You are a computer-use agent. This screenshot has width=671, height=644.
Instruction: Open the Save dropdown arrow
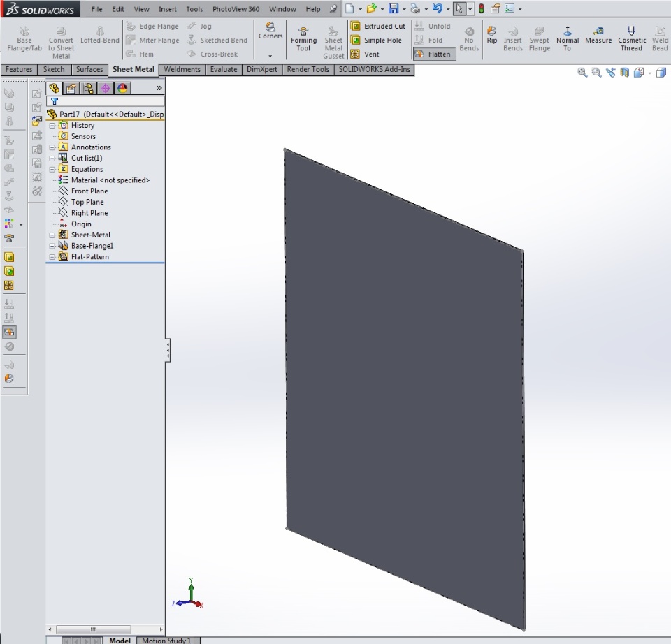[x=404, y=9]
